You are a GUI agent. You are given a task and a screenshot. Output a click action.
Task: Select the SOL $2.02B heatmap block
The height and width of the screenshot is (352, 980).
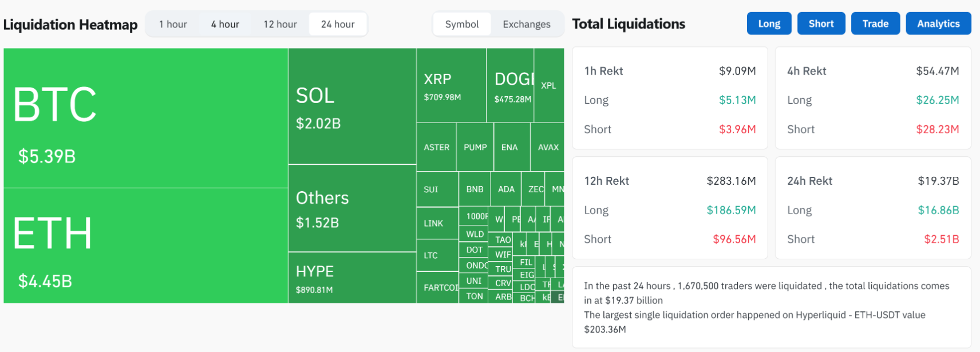point(352,106)
